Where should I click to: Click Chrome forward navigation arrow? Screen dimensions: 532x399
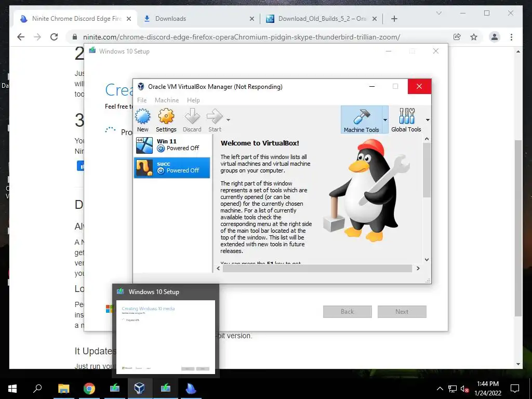pyautogui.click(x=37, y=37)
